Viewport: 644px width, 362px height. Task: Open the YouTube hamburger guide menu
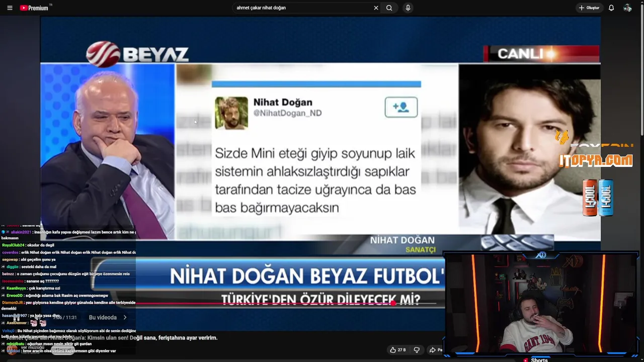(10, 8)
